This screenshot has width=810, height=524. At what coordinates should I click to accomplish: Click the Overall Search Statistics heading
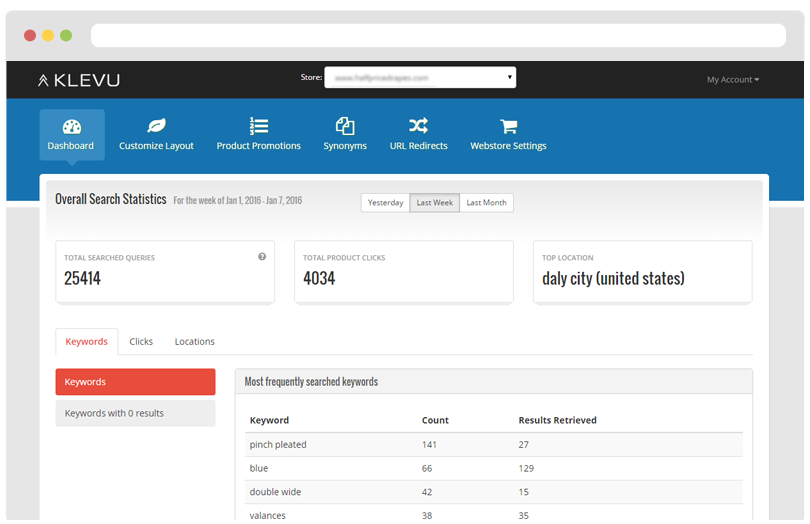[x=111, y=199]
